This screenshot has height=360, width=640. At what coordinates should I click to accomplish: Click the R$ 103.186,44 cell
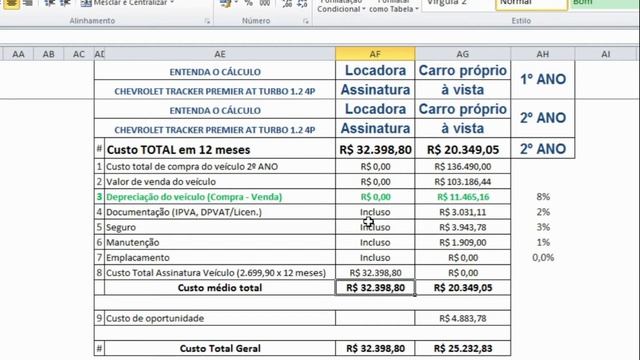462,182
